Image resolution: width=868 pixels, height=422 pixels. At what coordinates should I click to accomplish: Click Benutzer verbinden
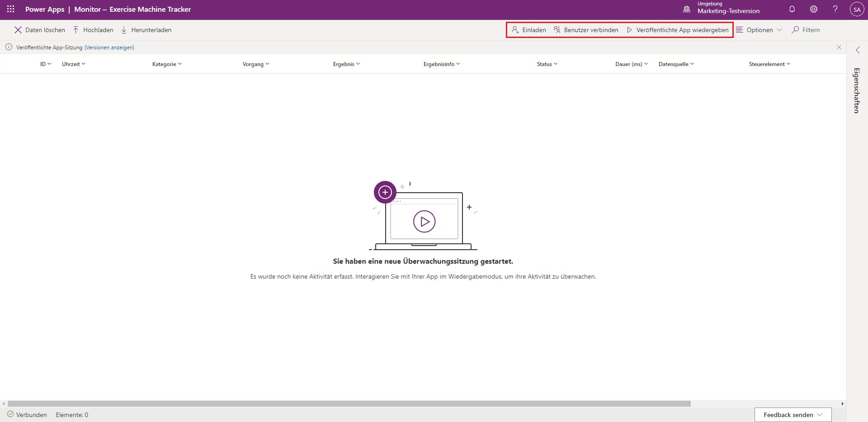586,30
